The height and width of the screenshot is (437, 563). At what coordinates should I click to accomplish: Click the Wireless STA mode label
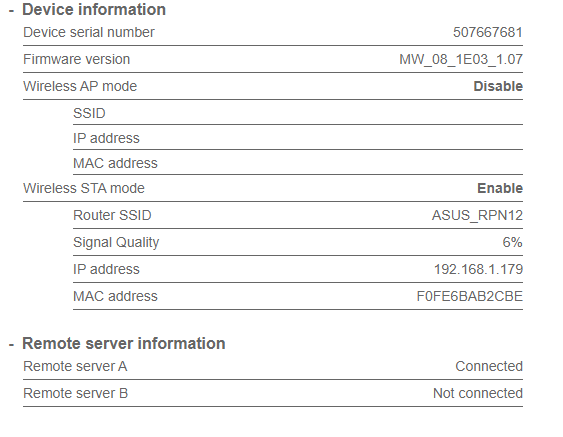tap(84, 188)
